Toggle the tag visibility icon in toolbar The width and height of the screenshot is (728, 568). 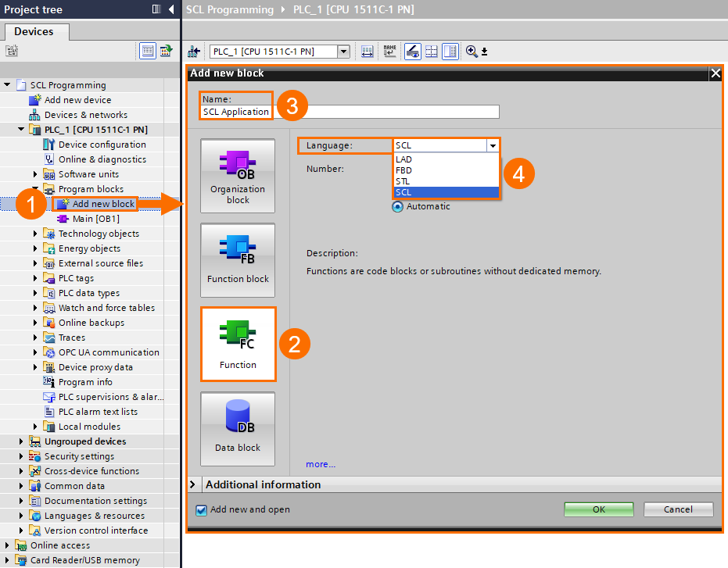(412, 51)
